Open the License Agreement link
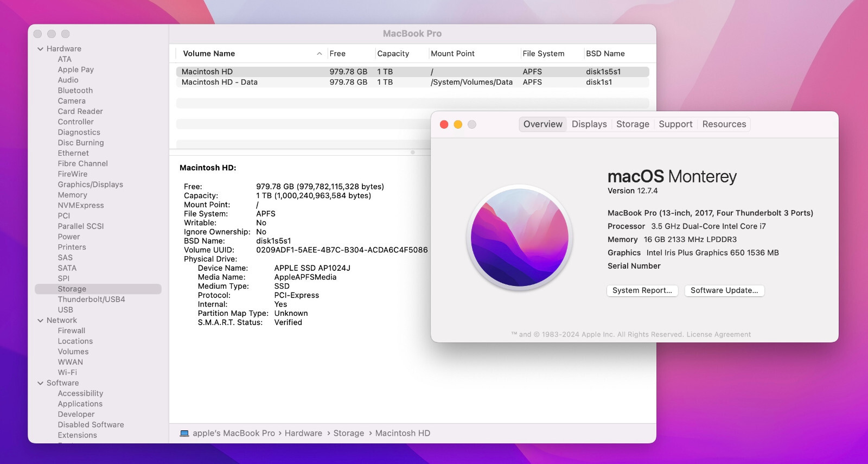This screenshot has height=464, width=868. pyautogui.click(x=719, y=334)
